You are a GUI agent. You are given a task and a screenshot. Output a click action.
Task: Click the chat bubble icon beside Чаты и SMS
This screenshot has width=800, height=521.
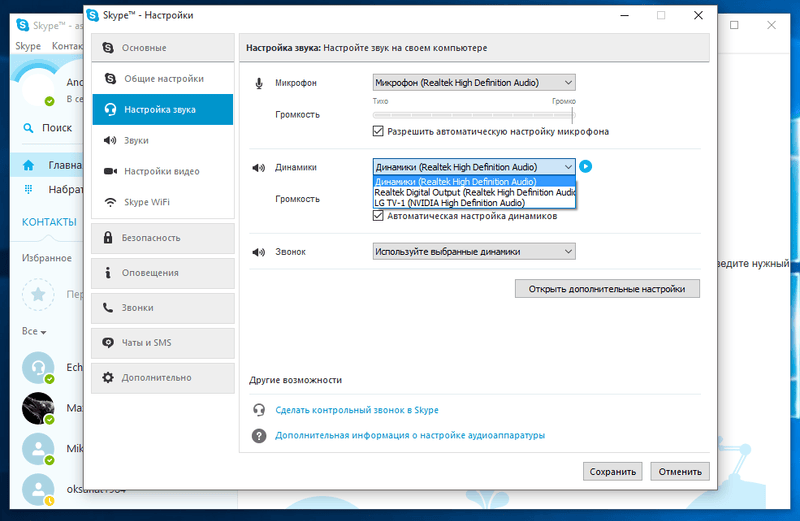tap(108, 342)
